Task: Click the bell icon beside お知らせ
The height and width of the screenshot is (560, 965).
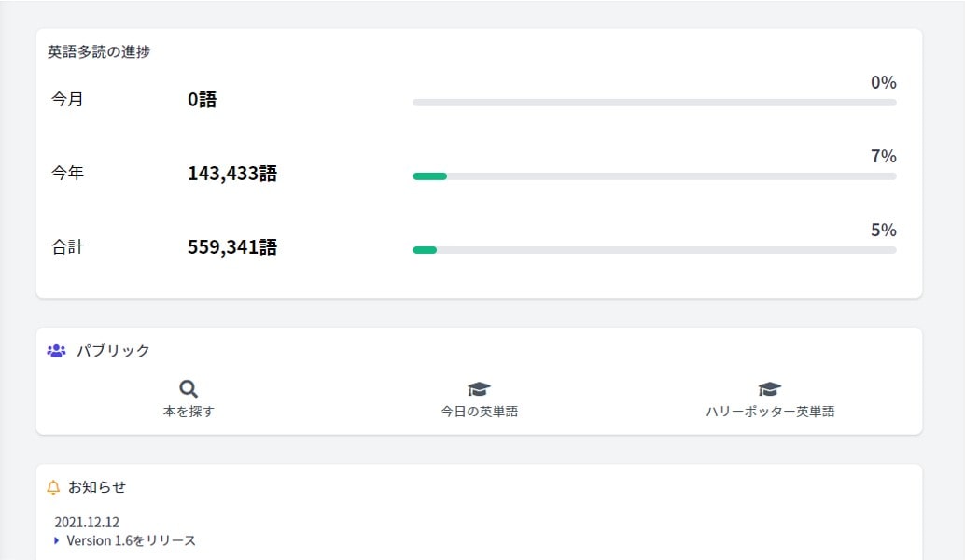Action: [x=53, y=487]
